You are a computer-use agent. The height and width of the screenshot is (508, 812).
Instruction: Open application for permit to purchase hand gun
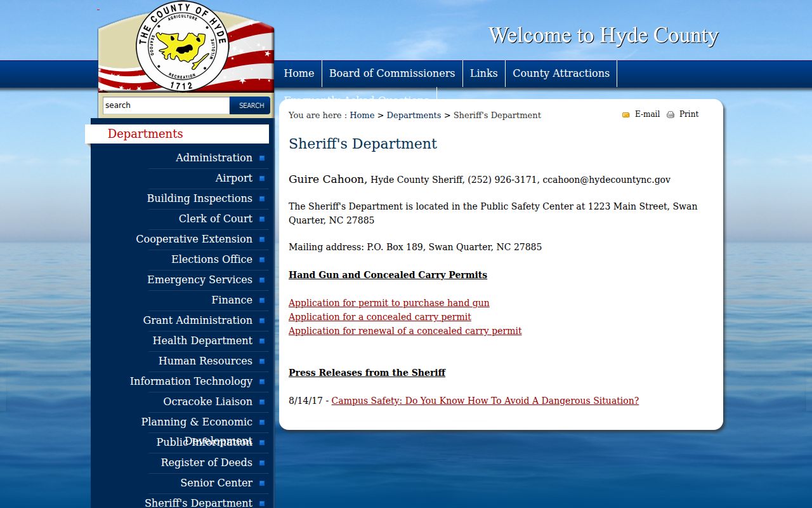click(x=389, y=303)
